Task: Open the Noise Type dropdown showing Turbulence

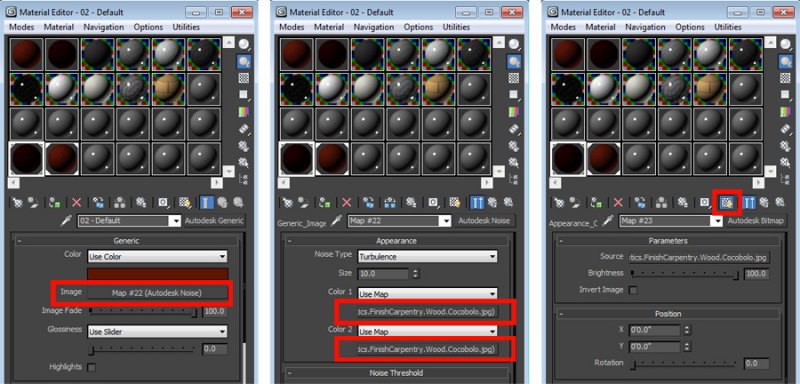Action: [428, 257]
